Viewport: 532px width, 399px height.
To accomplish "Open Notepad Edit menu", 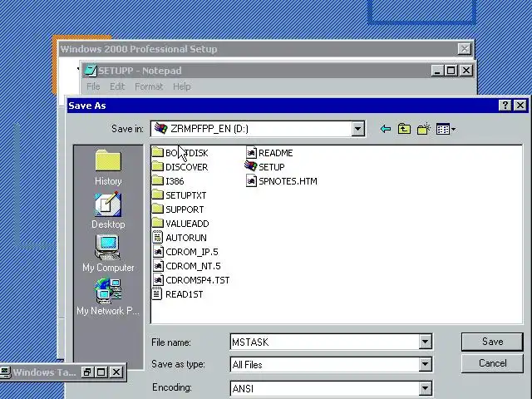I will pos(117,86).
